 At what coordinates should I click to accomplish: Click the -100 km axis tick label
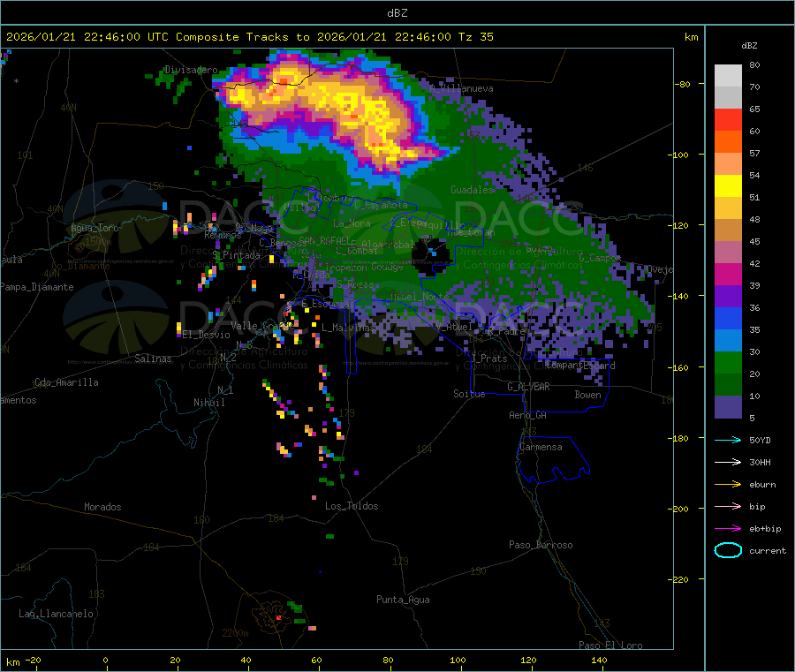point(678,155)
